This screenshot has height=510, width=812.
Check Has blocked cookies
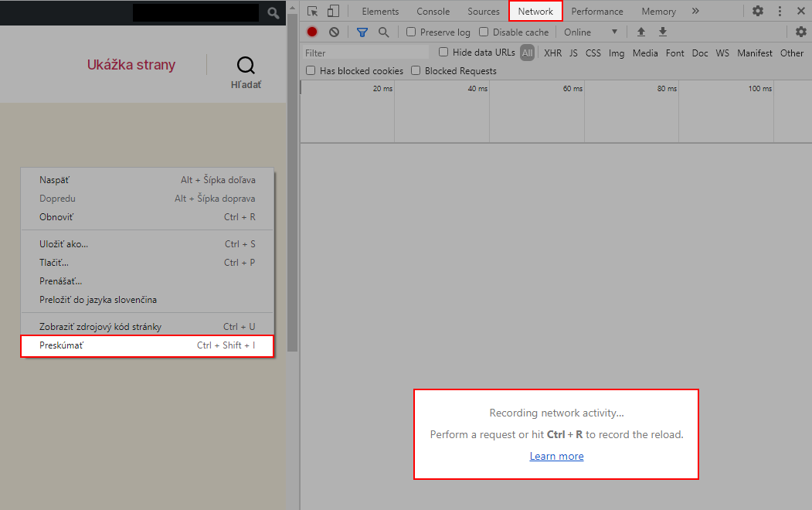coord(311,70)
